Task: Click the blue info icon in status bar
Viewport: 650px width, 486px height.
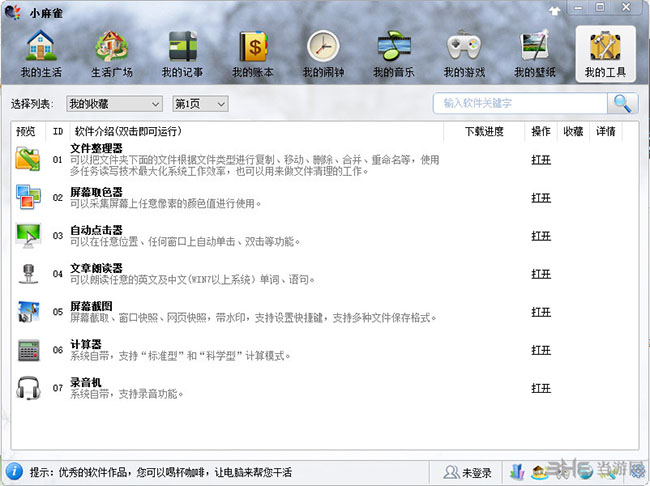Action: point(14,471)
